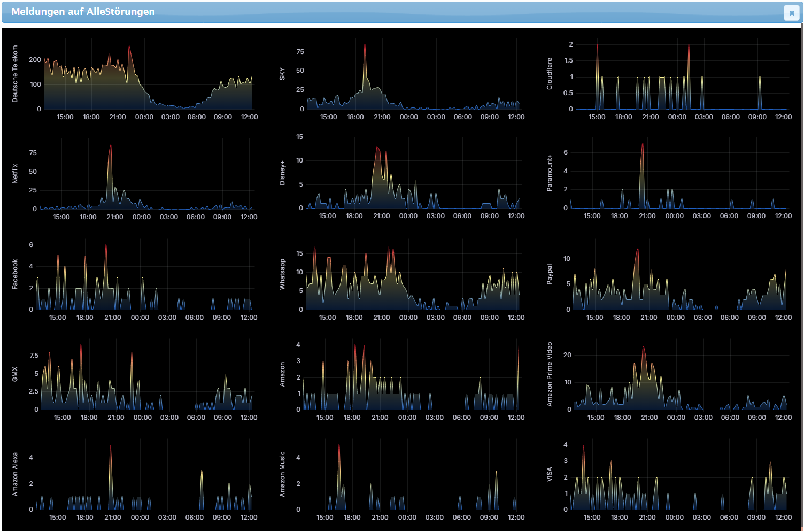Click the Deutsche Telekom tallest red peak
The image size is (804, 532).
(129, 47)
